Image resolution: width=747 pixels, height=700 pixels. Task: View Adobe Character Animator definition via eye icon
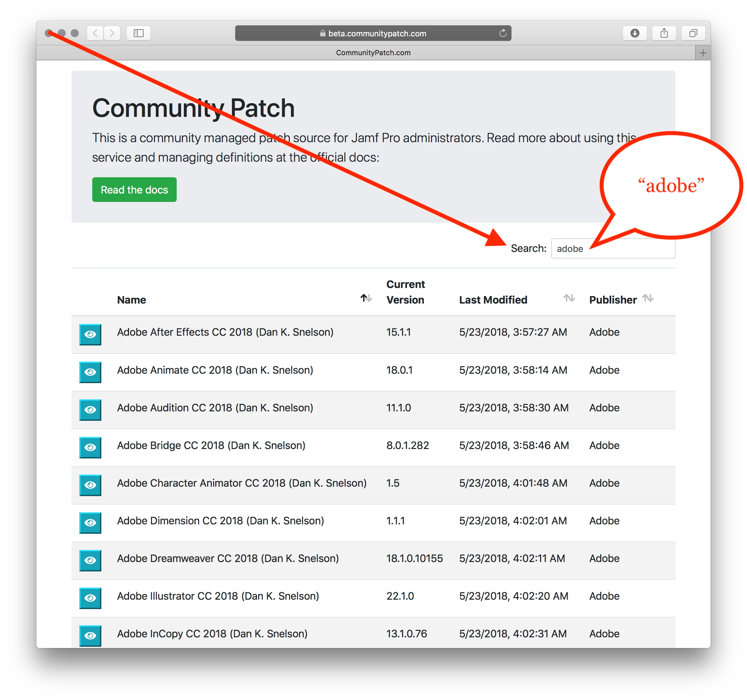(90, 485)
